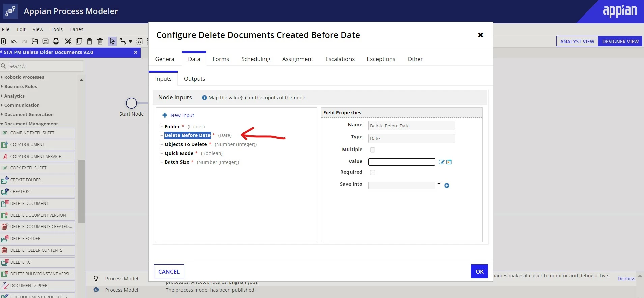The width and height of the screenshot is (644, 298).
Task: Select the Delete Folder Contents palette node
Action: [37, 250]
